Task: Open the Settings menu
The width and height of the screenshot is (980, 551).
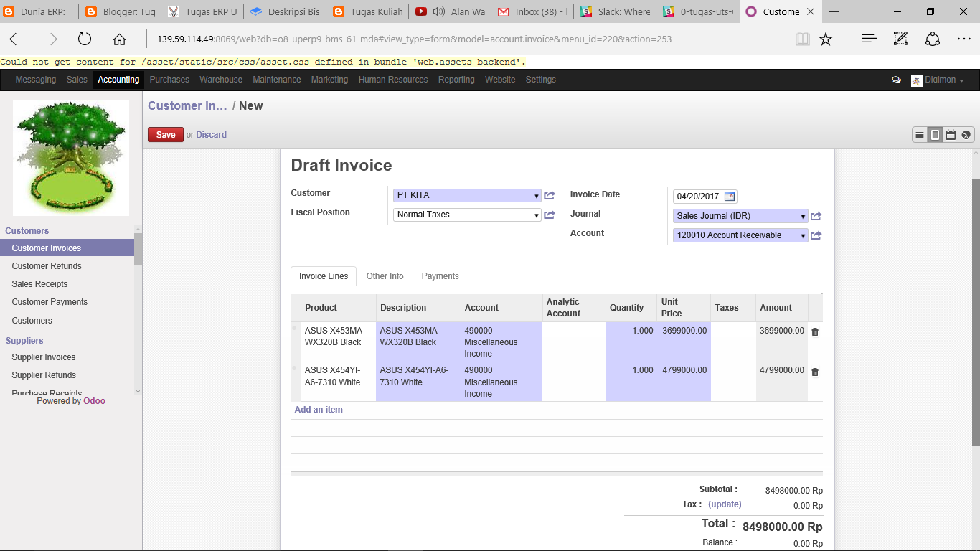Action: tap(541, 80)
